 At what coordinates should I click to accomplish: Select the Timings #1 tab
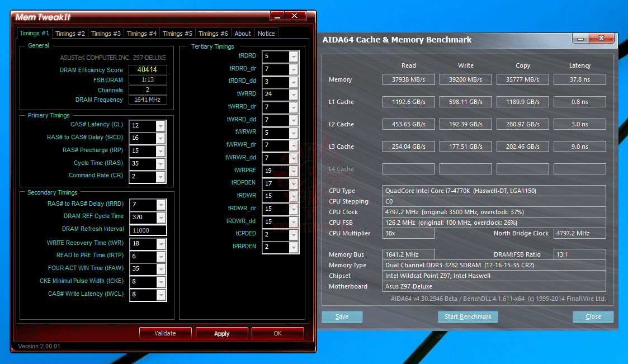tap(35, 33)
